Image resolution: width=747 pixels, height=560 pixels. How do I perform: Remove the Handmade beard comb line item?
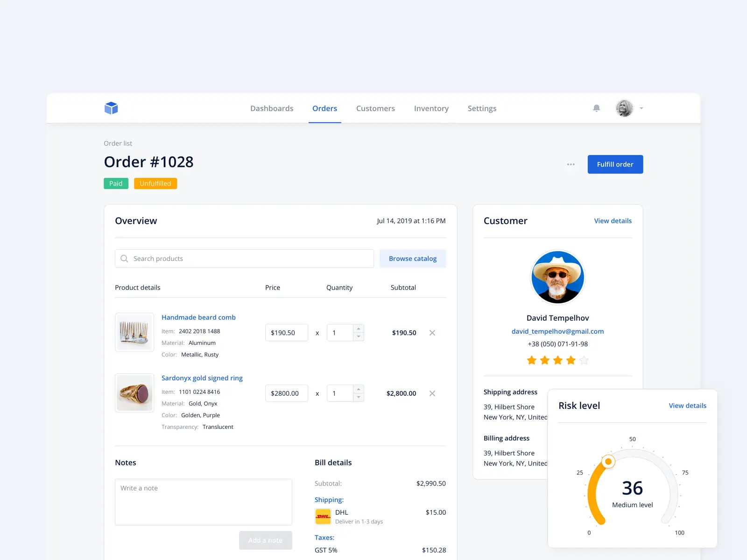point(432,333)
